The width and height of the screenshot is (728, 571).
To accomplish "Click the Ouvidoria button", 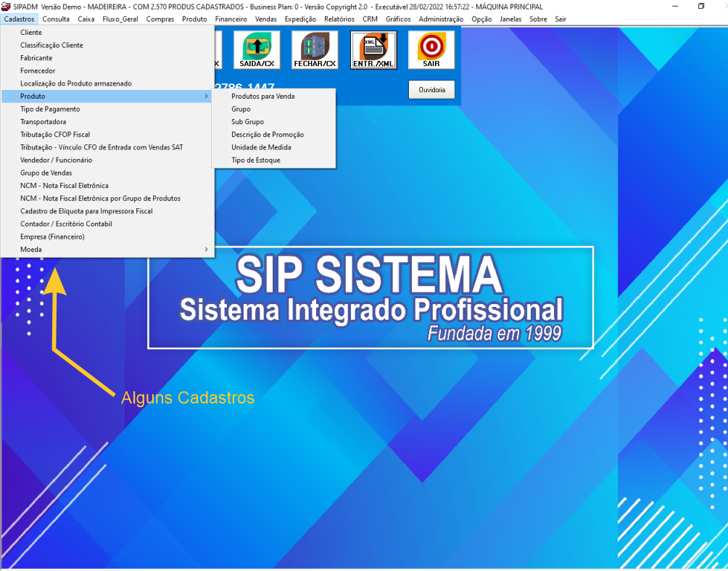I will [431, 90].
